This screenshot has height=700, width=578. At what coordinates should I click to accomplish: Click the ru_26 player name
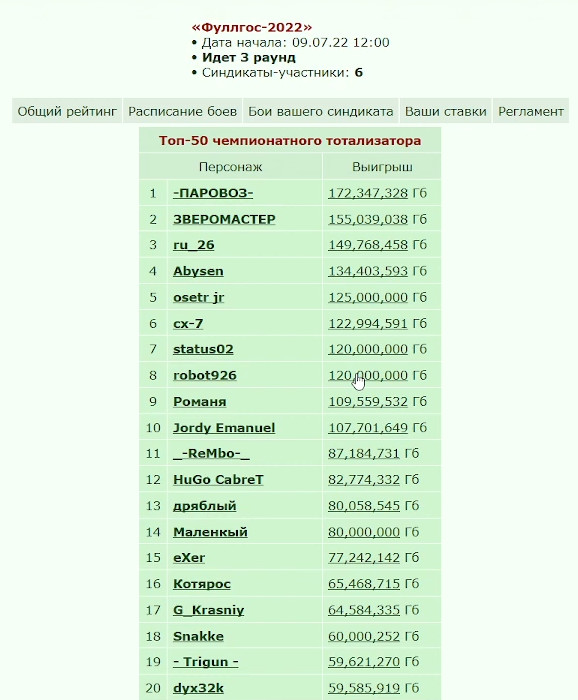tap(194, 245)
